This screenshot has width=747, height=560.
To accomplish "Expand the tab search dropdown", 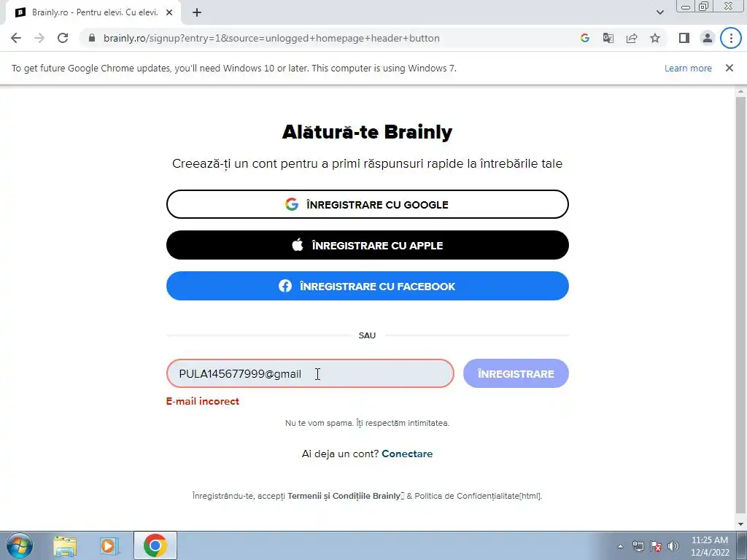I will click(659, 13).
